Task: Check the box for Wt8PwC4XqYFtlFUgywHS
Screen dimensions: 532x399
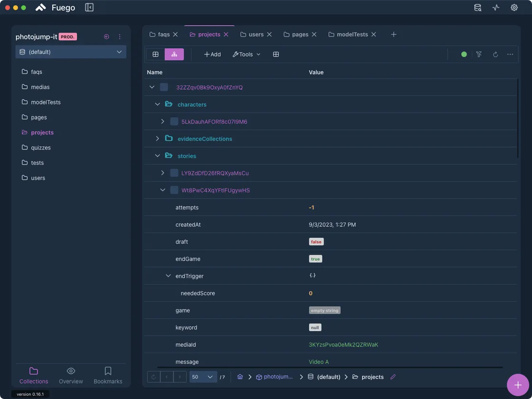Action: pyautogui.click(x=174, y=190)
